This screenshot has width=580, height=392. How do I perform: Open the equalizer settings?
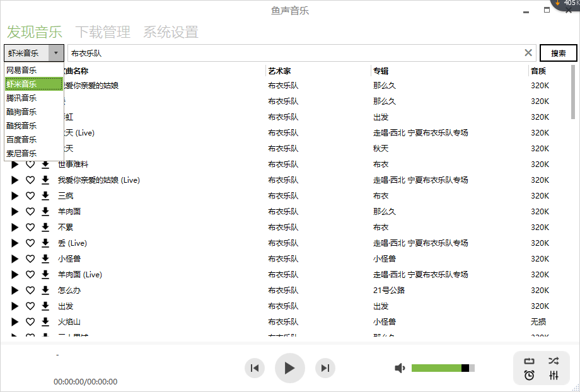554,376
